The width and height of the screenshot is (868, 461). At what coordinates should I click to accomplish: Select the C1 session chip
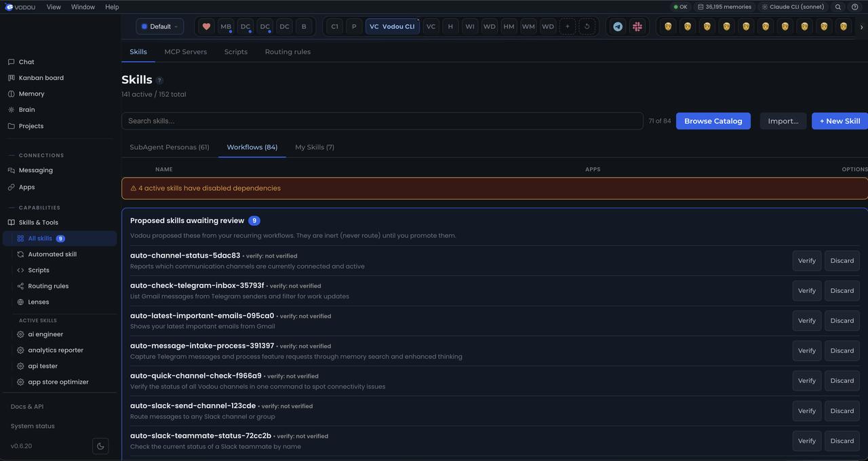334,26
